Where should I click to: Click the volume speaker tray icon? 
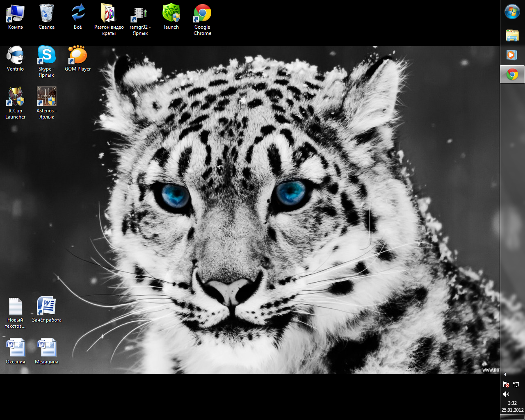tap(506, 394)
